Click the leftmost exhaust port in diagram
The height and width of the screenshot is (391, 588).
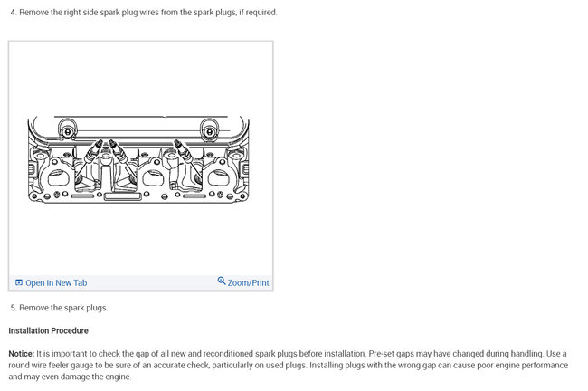coord(59,177)
